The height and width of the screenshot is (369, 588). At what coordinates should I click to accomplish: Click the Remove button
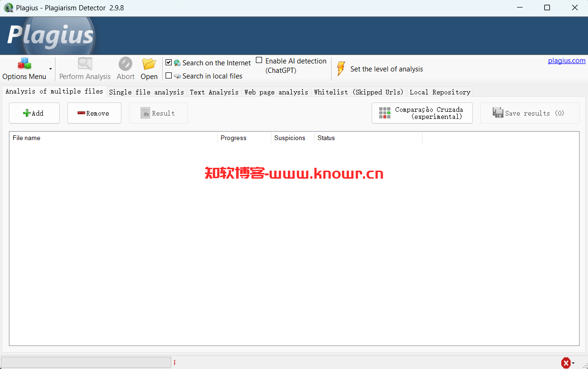(x=94, y=113)
